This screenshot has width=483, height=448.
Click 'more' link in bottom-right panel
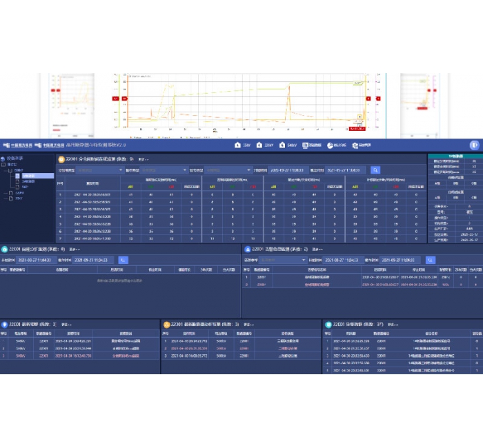point(391,323)
